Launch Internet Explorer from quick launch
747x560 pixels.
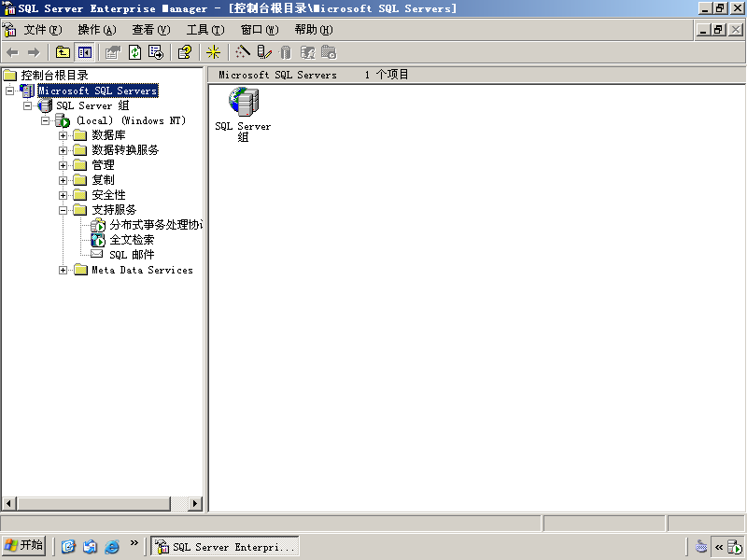(112, 546)
